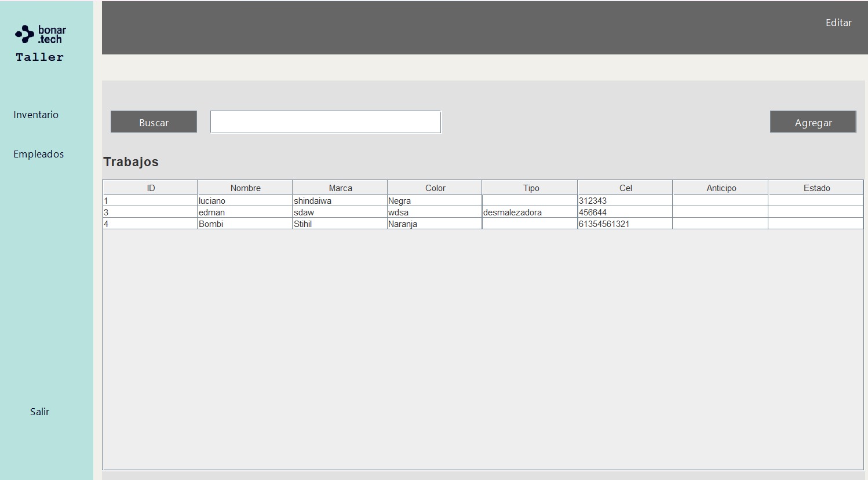
Task: Click the Trabajos heading
Action: (131, 162)
